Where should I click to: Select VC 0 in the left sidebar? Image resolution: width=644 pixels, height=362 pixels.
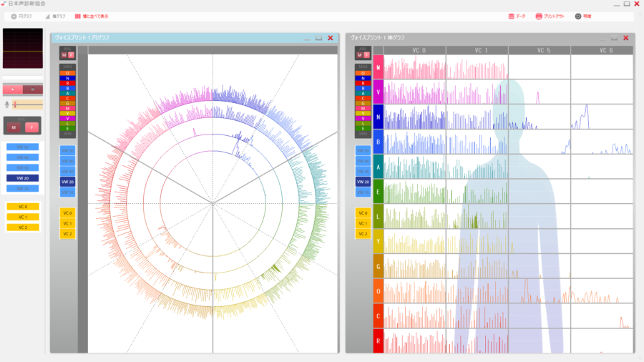click(x=22, y=207)
